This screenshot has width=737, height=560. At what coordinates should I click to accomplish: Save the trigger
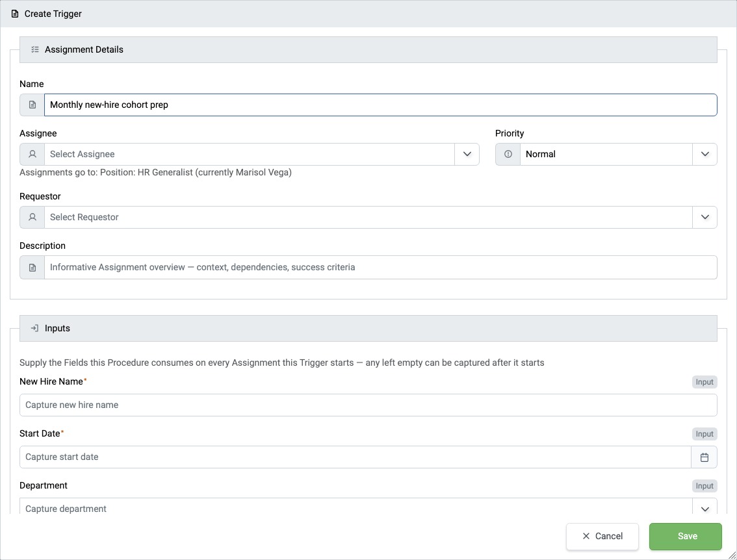(686, 537)
